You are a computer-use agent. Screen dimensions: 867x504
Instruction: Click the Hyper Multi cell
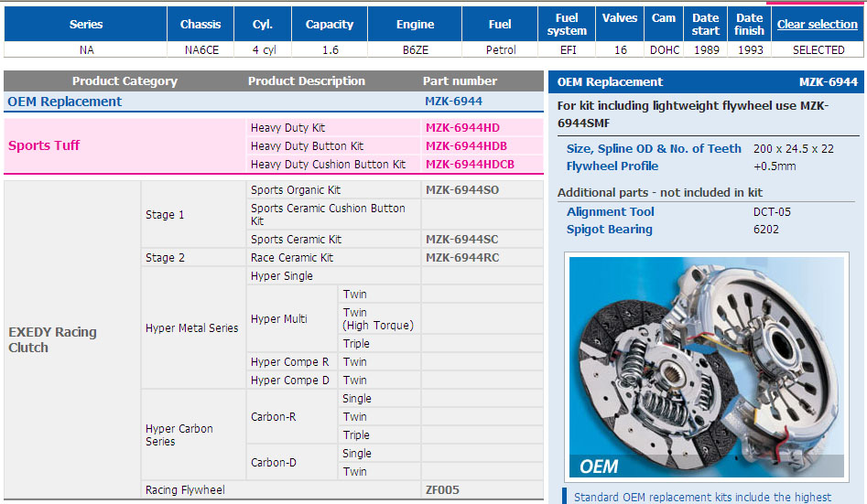(292, 319)
